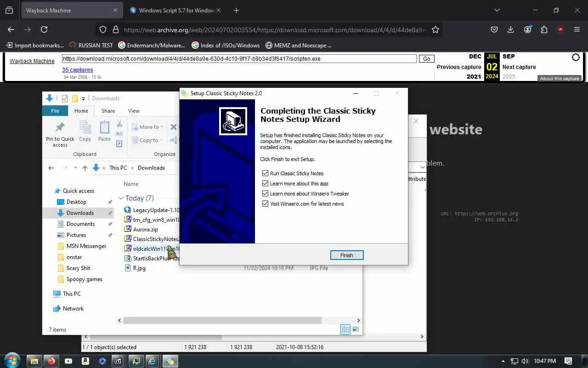Click the Cut scissors icon in ribbon

click(119, 124)
